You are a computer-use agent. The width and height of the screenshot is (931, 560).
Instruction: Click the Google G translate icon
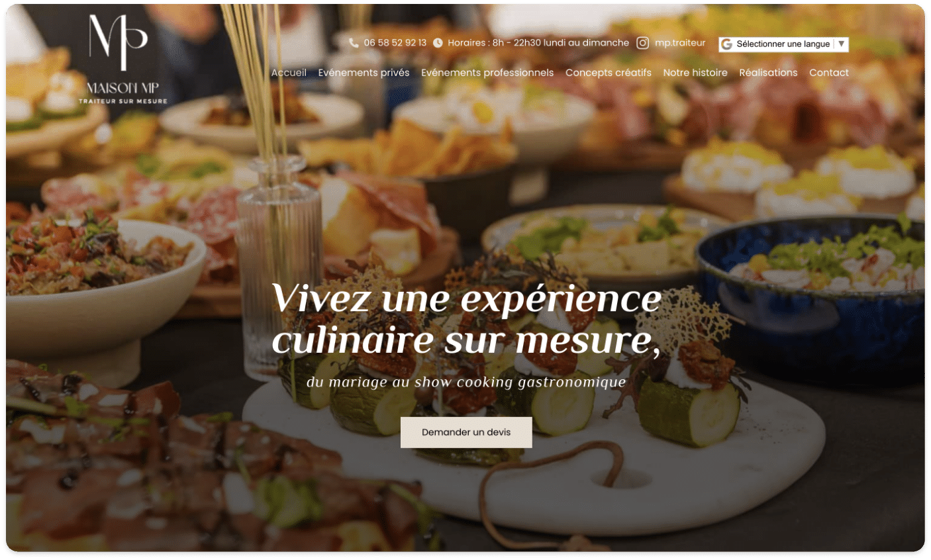726,44
